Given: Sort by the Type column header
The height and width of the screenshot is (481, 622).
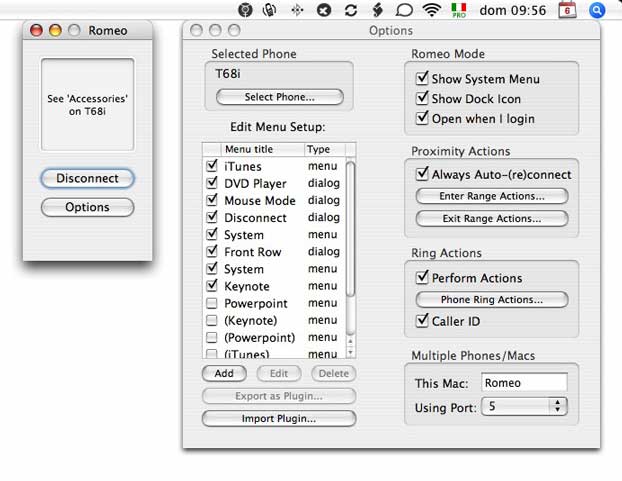Looking at the screenshot, I should 324,149.
